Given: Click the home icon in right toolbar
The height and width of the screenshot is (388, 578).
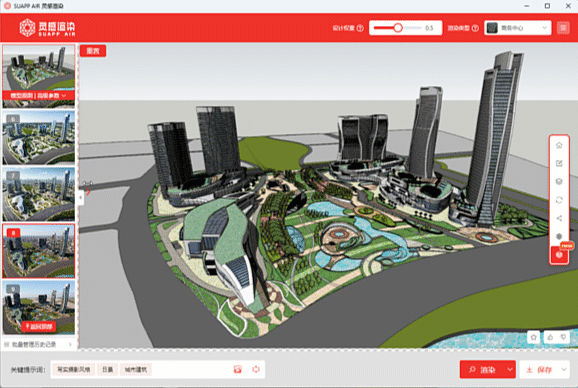Looking at the screenshot, I should (x=559, y=145).
